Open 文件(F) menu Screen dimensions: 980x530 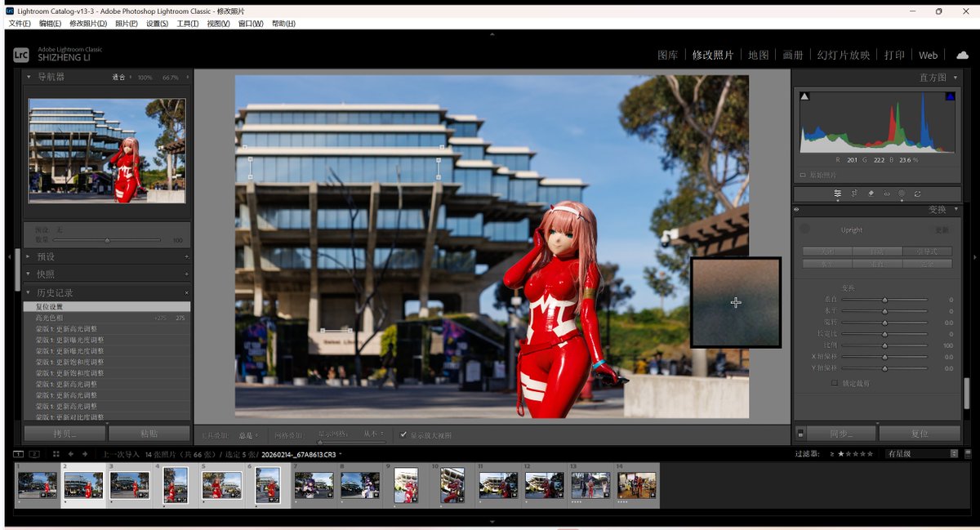coord(20,24)
